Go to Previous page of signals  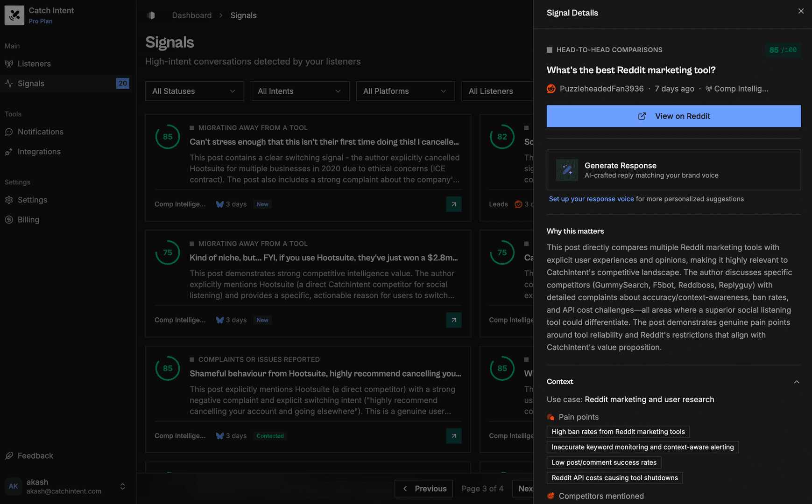(x=424, y=489)
